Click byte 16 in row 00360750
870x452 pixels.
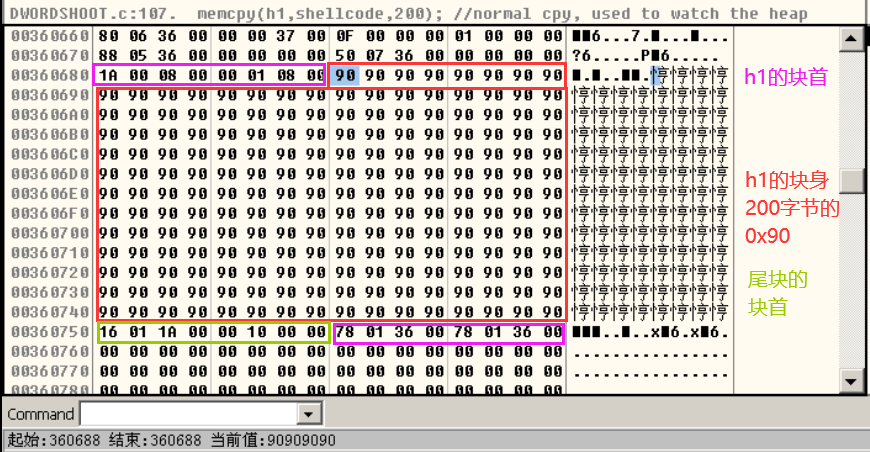tap(108, 332)
